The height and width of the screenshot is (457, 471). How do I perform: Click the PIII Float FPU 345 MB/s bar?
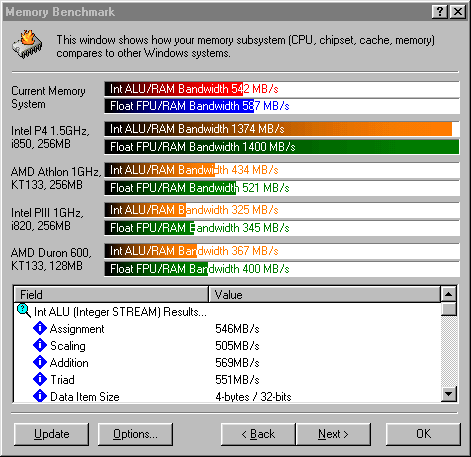tap(282, 228)
